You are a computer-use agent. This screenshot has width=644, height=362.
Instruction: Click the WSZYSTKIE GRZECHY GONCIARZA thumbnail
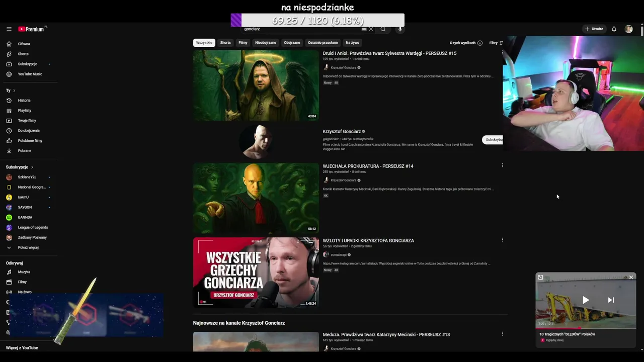click(256, 273)
